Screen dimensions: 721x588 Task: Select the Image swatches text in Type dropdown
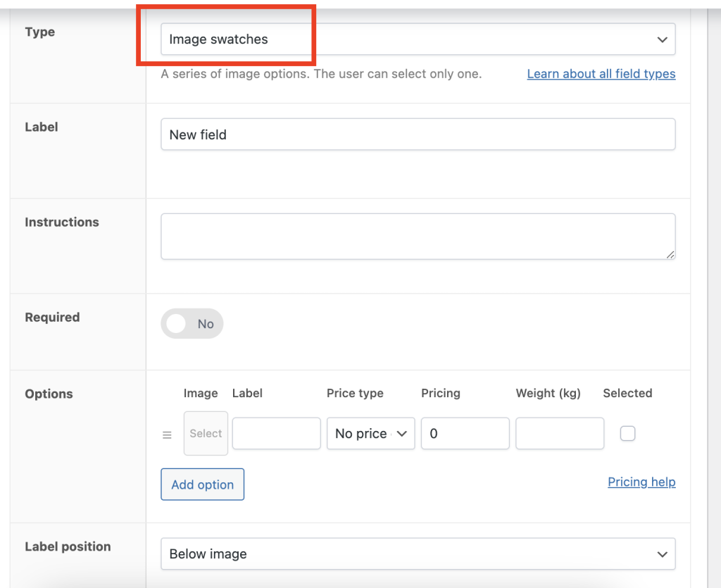pos(218,39)
